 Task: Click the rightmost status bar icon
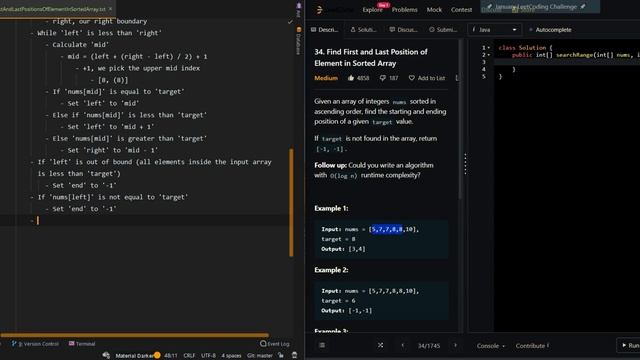tap(294, 355)
